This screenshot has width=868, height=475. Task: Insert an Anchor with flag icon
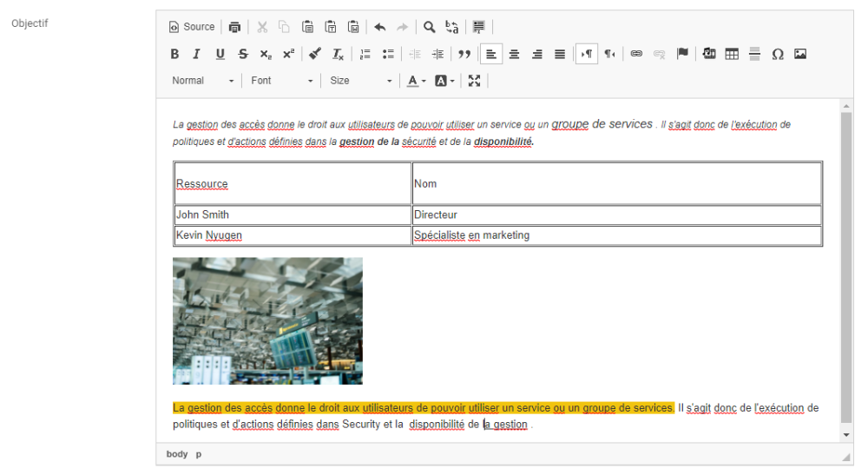click(x=682, y=54)
